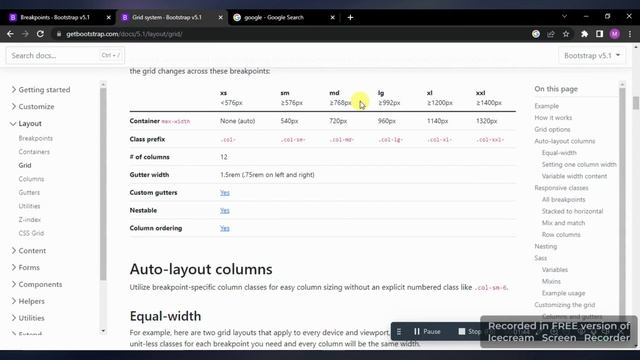
Task: View site lock information icon
Action: (59, 34)
